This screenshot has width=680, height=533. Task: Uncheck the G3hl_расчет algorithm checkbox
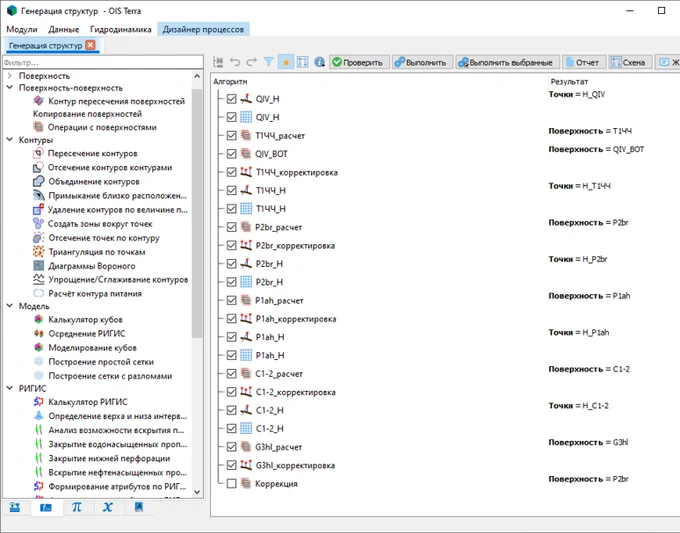(x=232, y=447)
